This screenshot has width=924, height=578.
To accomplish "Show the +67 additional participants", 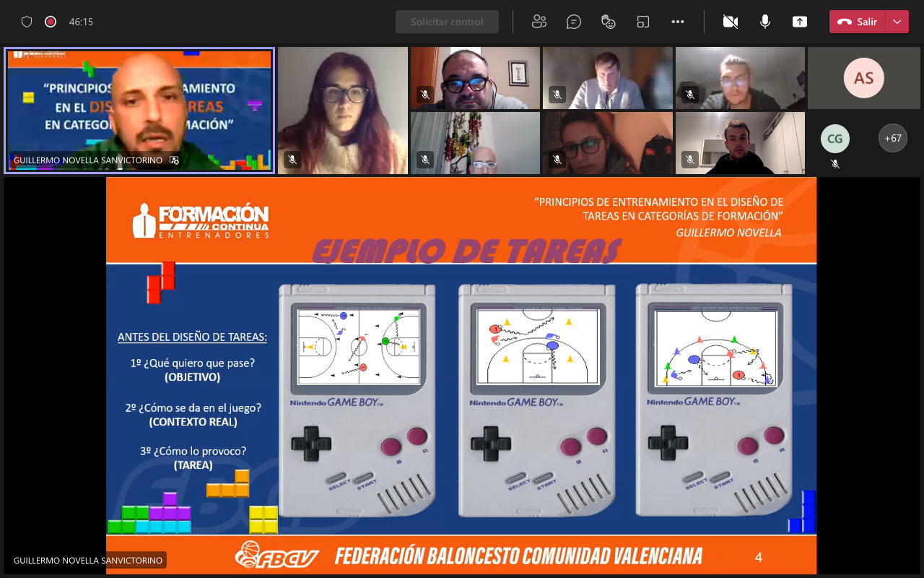I will 893,138.
